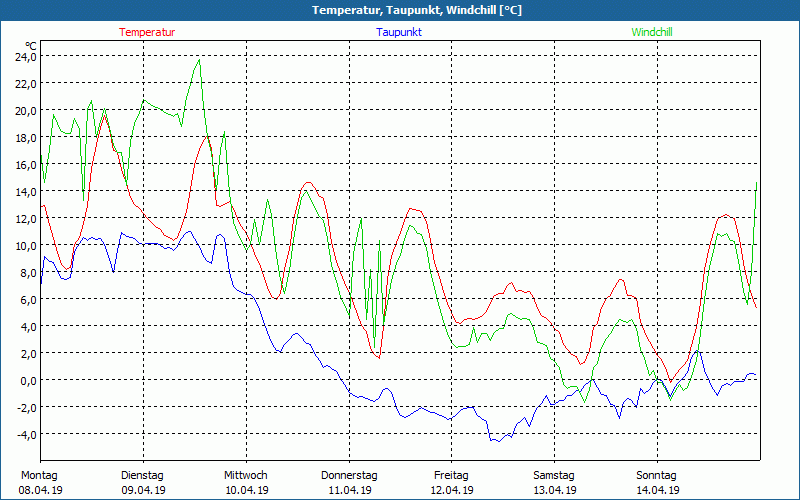Click the 'Dienstag' day label

pos(142,476)
